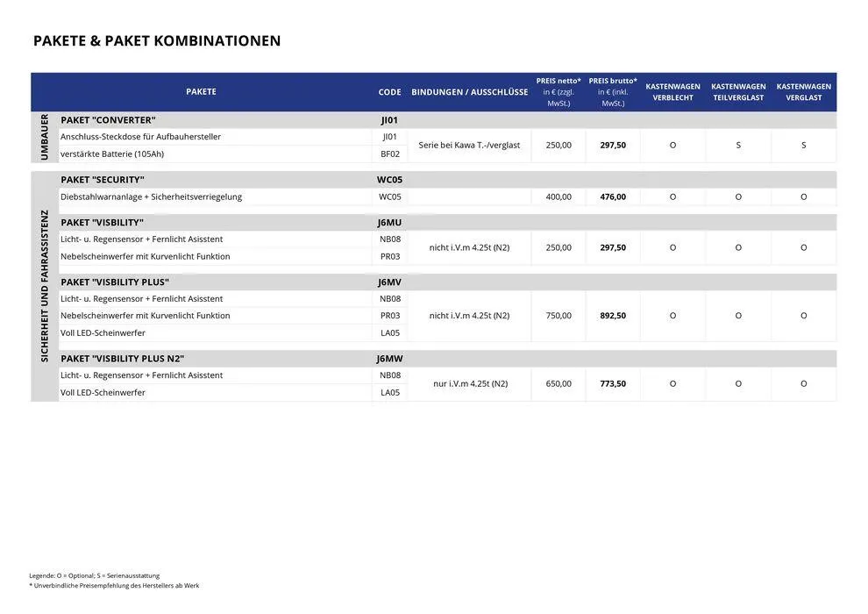
Task: Select the Serie bei Kawa T.-/verglast cell
Action: pyautogui.click(x=469, y=146)
